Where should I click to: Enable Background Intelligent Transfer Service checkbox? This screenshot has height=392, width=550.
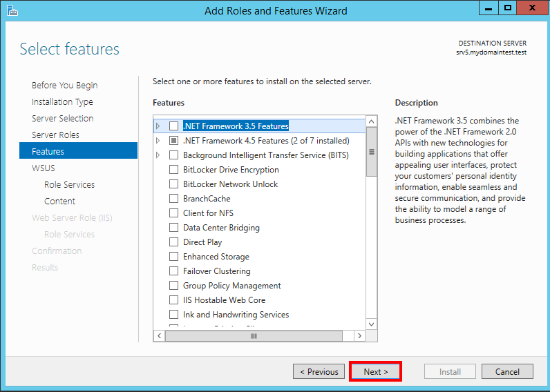point(173,155)
